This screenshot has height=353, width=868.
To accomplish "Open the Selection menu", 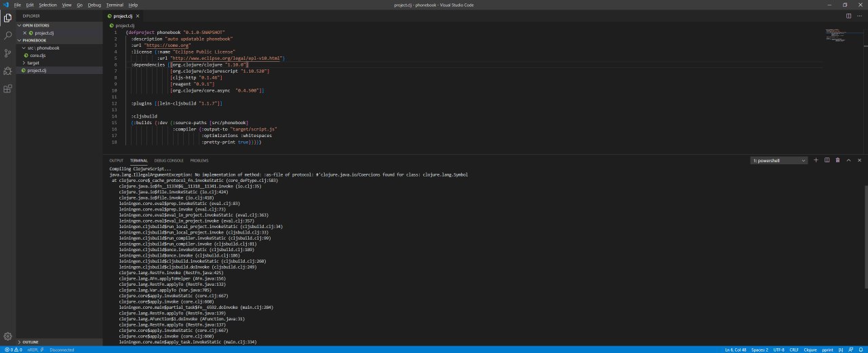I will pyautogui.click(x=48, y=5).
